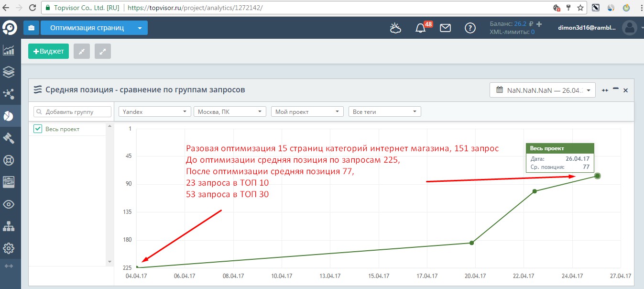This screenshot has height=289, width=644.
Task: Close the Средняя позиция widget
Action: 625,90
